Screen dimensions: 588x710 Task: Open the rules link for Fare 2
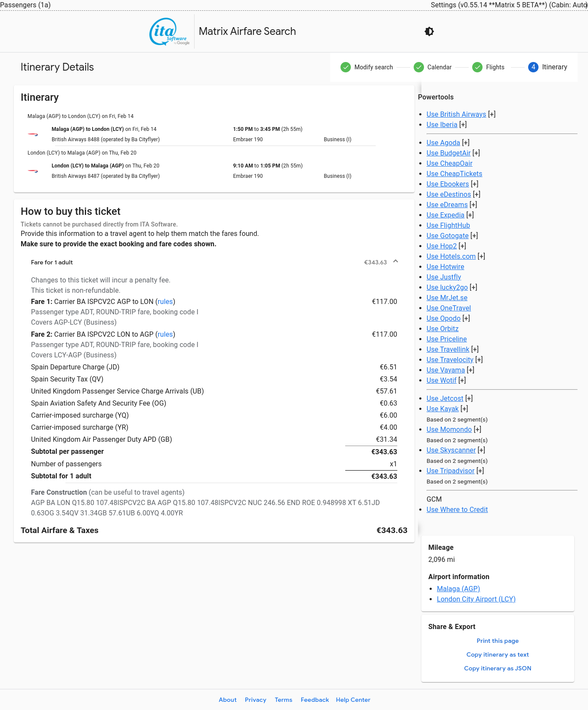(165, 334)
